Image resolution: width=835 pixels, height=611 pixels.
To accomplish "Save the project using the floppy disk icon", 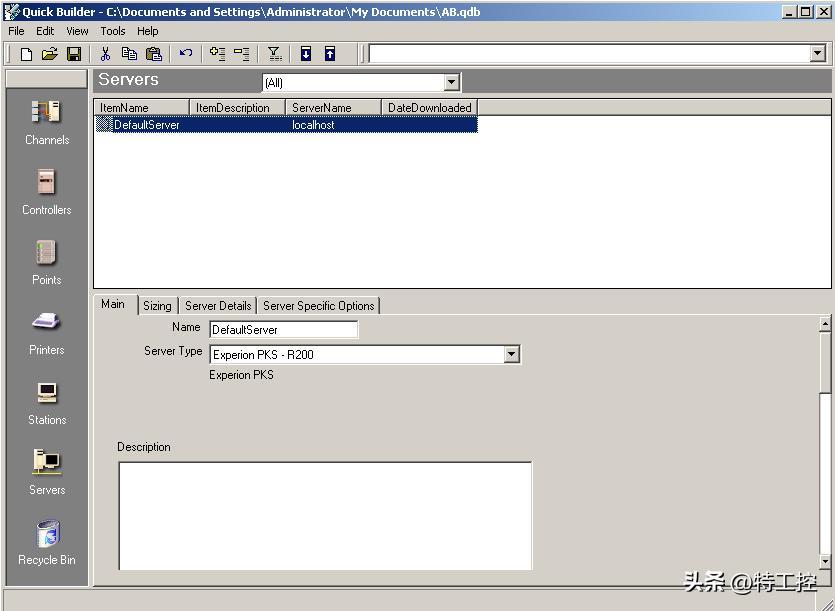I will (x=73, y=54).
